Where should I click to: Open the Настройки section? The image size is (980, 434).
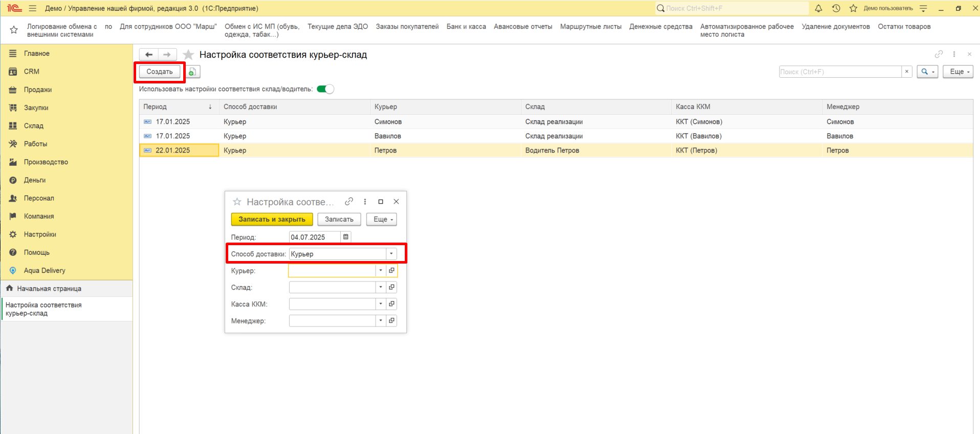[40, 234]
